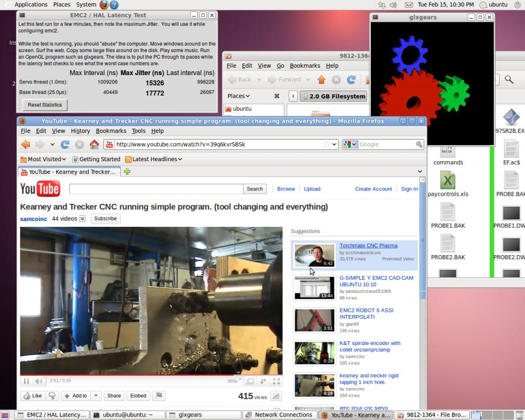The image size is (525, 420).
Task: Reload the current page in Firefox
Action: pyautogui.click(x=65, y=144)
